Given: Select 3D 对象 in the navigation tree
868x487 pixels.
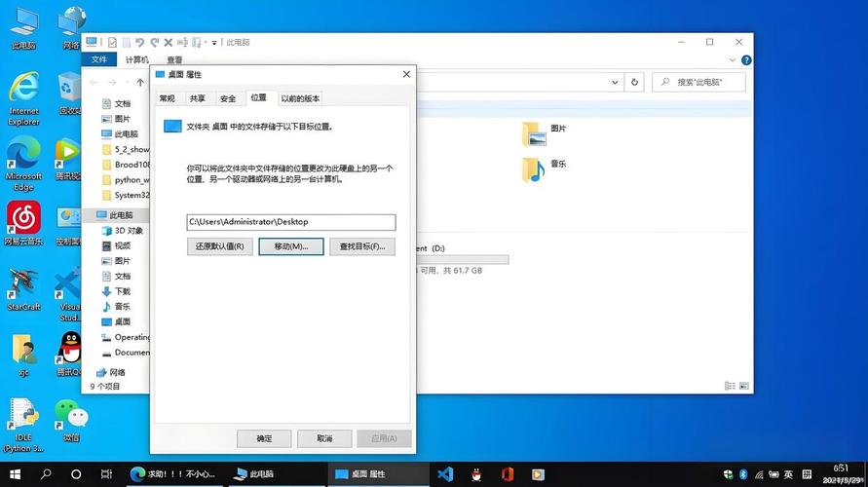Looking at the screenshot, I should pyautogui.click(x=123, y=230).
